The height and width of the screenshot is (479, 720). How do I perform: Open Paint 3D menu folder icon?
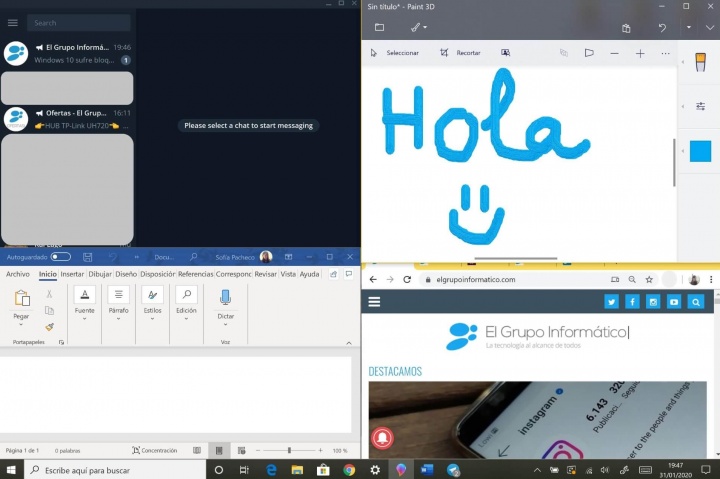[379, 27]
